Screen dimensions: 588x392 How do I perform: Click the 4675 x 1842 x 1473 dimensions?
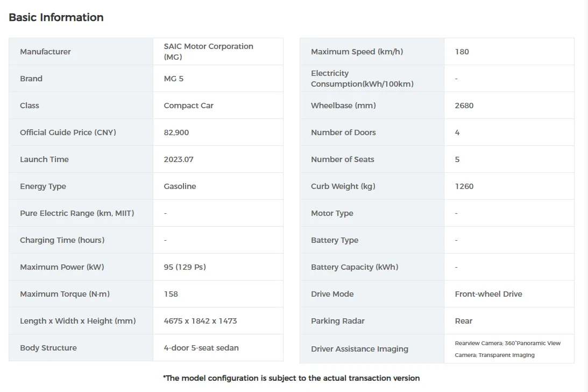[x=200, y=321]
